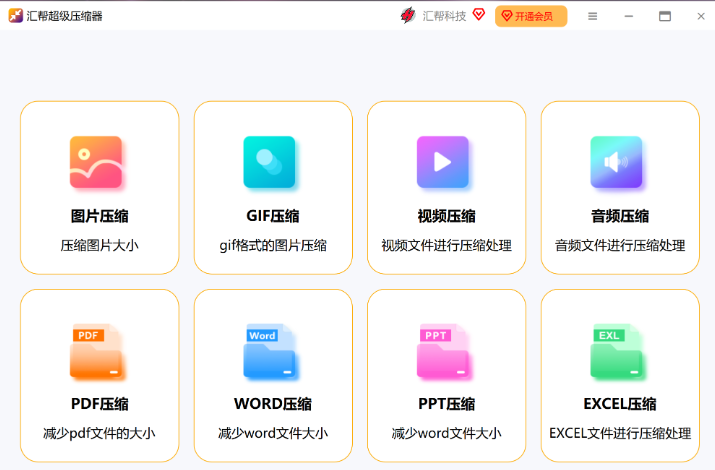Select the EXCEL压缩 title text
Viewport: 715px width, 470px height.
(x=620, y=403)
